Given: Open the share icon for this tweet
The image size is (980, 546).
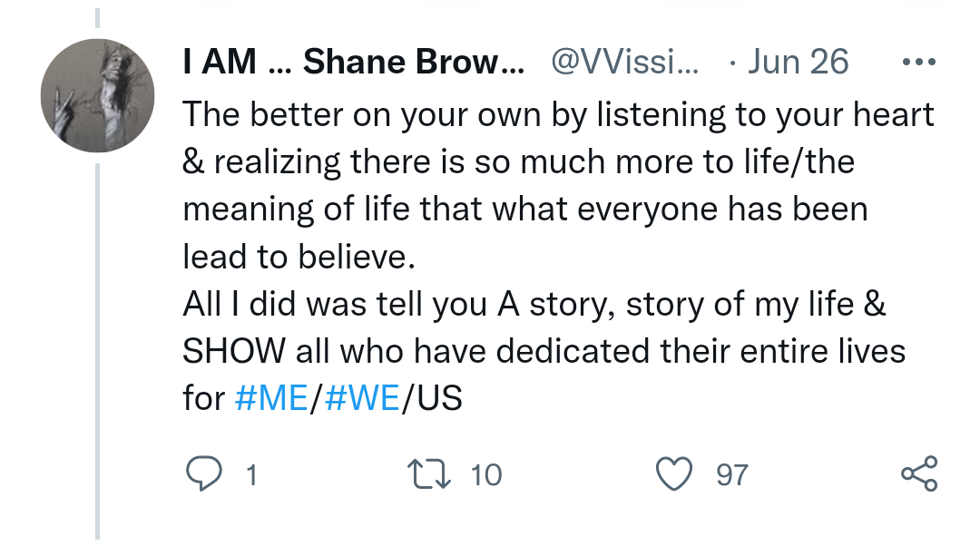Looking at the screenshot, I should tap(917, 473).
